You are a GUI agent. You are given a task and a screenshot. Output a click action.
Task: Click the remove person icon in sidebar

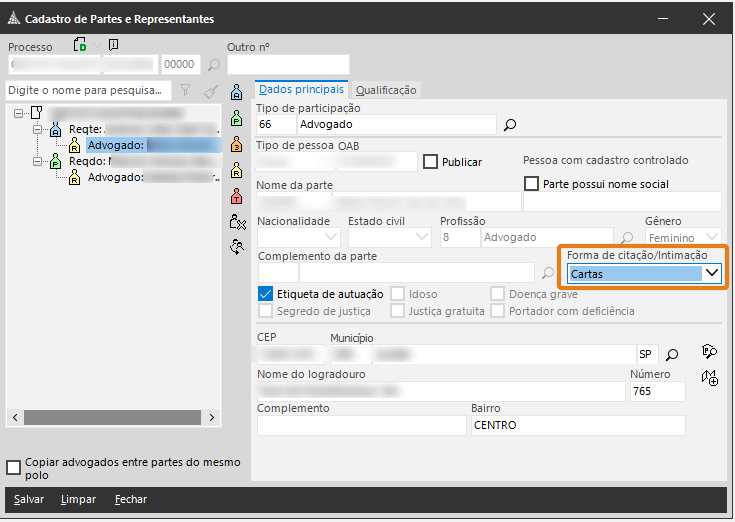pyautogui.click(x=236, y=221)
